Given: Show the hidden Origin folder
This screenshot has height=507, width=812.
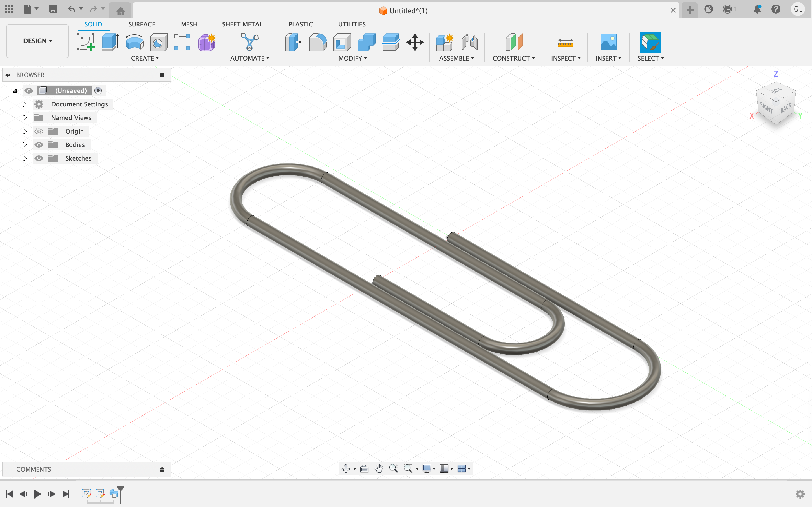Looking at the screenshot, I should 39,132.
